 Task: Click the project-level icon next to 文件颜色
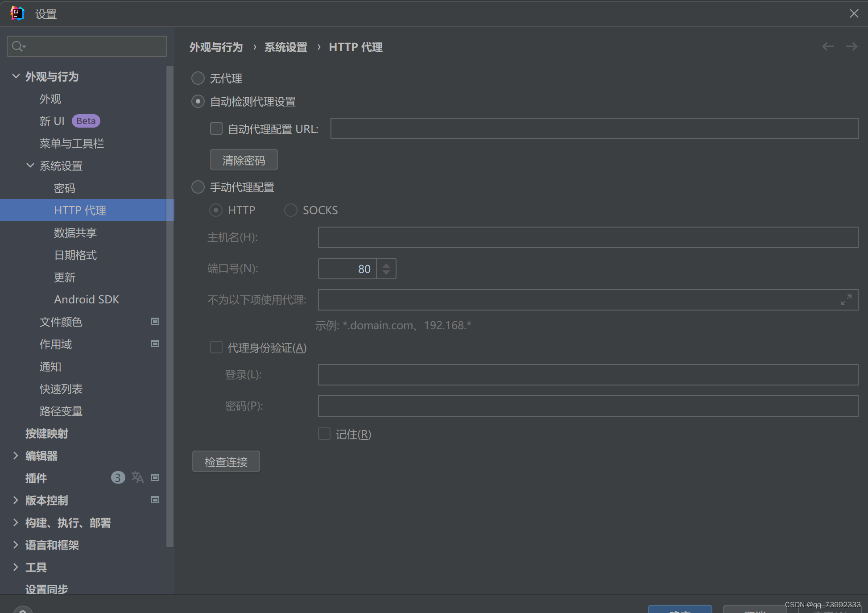(155, 322)
